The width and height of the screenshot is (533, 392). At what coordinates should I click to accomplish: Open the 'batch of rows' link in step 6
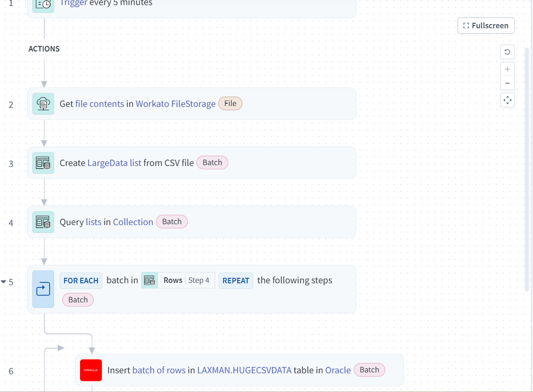159,370
